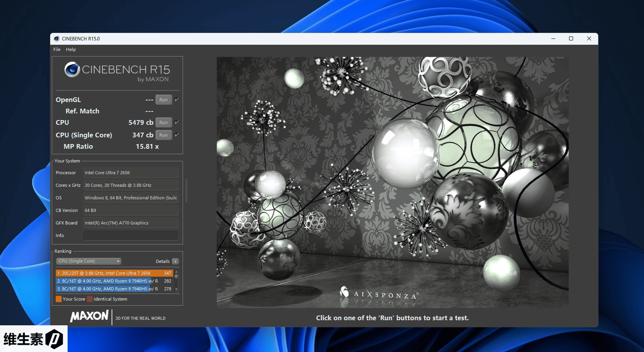Click the Cinebench icon in the title bar
This screenshot has width=644, height=352.
tap(57, 38)
